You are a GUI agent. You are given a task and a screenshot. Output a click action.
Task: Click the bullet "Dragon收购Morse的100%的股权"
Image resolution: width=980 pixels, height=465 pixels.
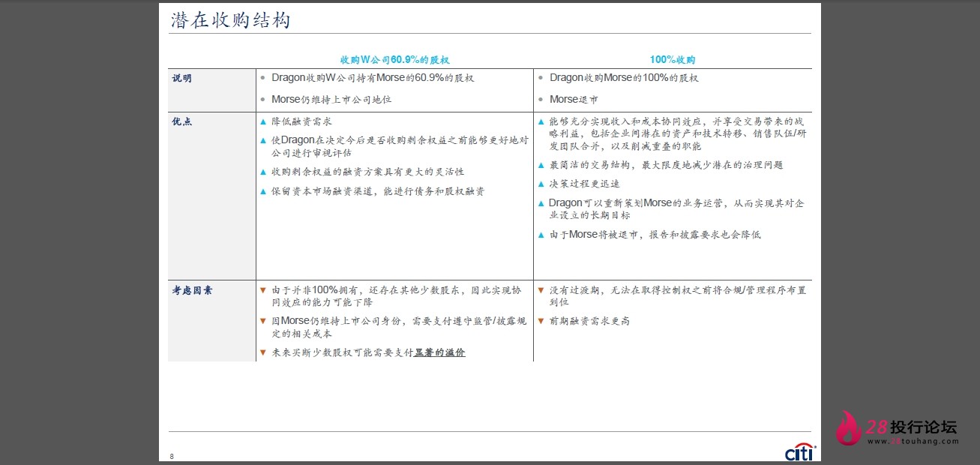[x=624, y=78]
